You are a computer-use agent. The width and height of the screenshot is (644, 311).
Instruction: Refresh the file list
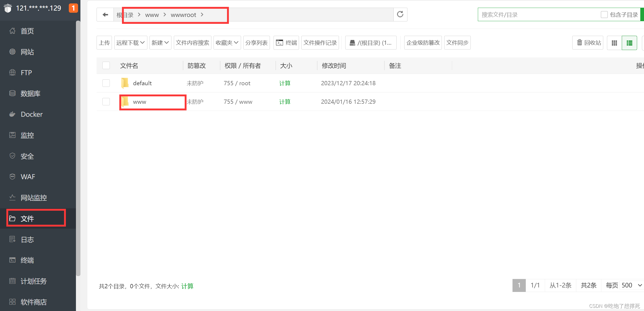(400, 14)
